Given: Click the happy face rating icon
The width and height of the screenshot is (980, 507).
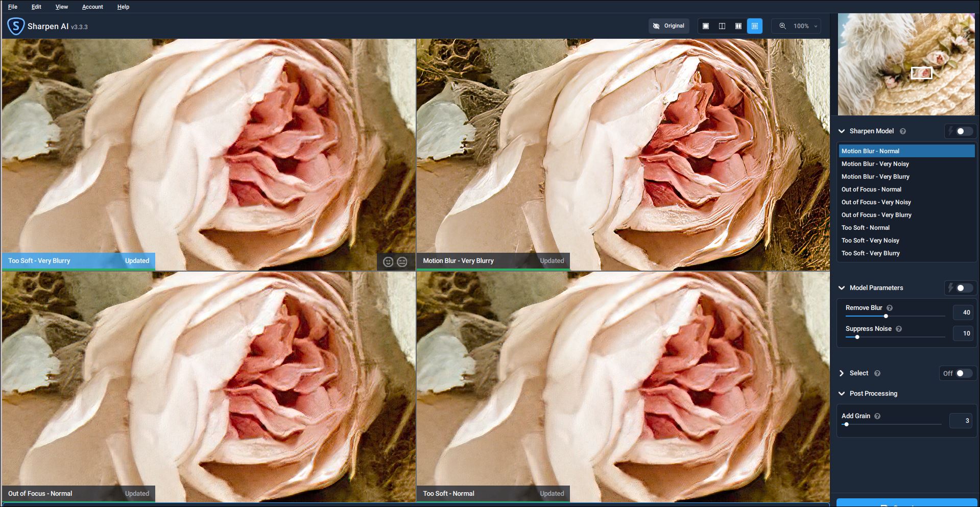Looking at the screenshot, I should click(x=388, y=262).
